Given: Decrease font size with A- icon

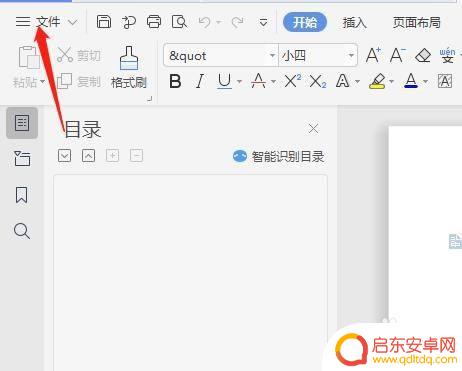Looking at the screenshot, I should 398,55.
